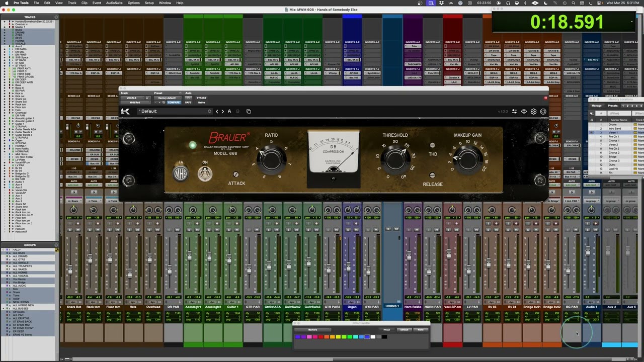Click the MAKEUP GAIN knob
The image size is (644, 362).
pyautogui.click(x=468, y=159)
